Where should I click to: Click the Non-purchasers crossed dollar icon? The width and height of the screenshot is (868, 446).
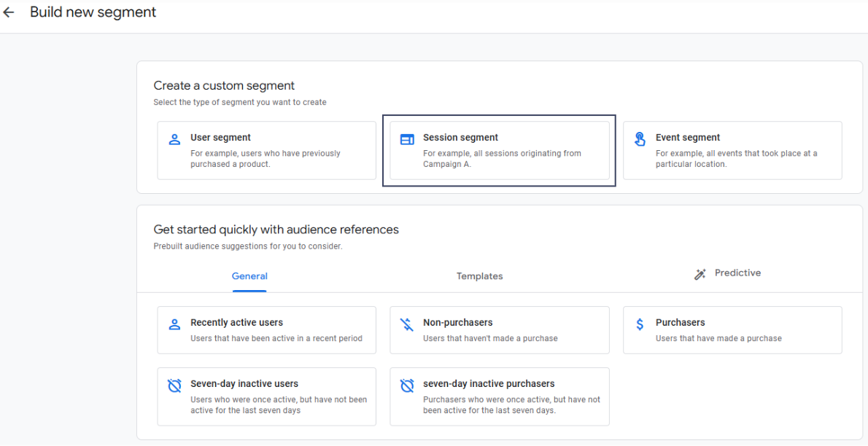tap(407, 324)
